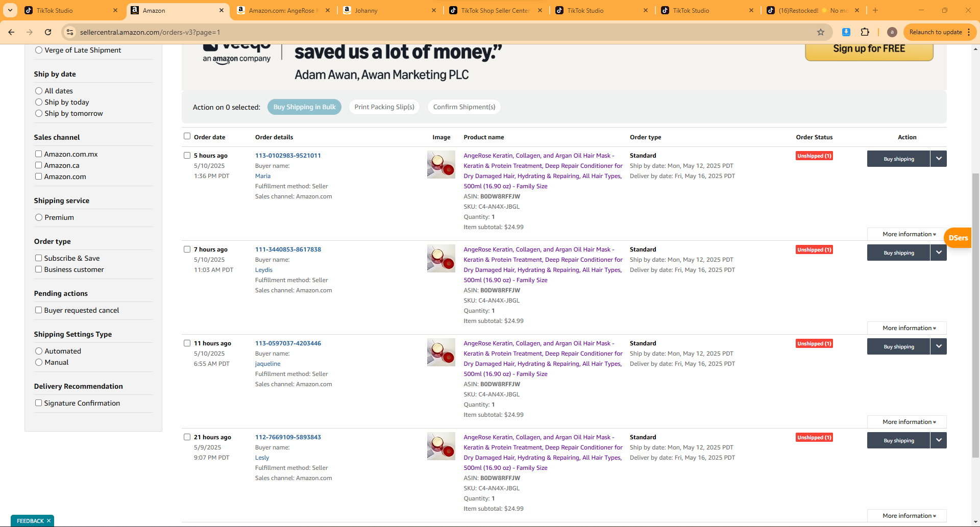Close the feedback banner X
Image resolution: width=980 pixels, height=527 pixels.
click(x=48, y=521)
